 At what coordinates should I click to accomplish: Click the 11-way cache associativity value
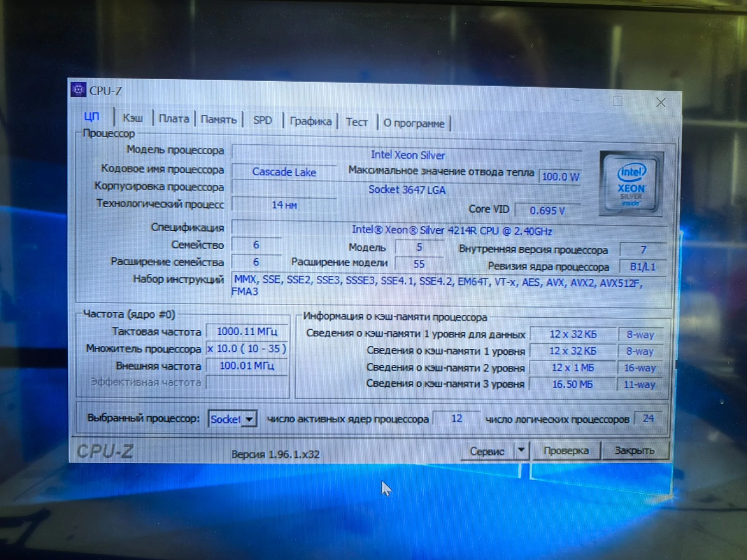(640, 385)
